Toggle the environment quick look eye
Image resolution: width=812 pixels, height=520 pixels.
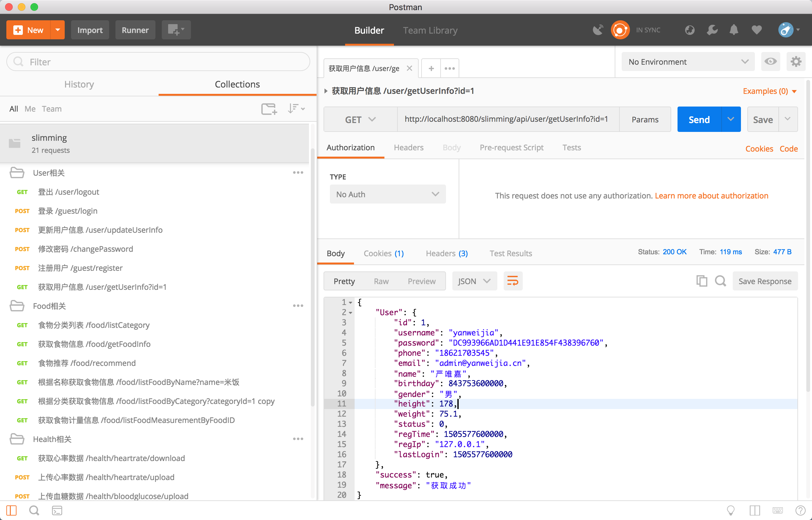click(x=770, y=62)
